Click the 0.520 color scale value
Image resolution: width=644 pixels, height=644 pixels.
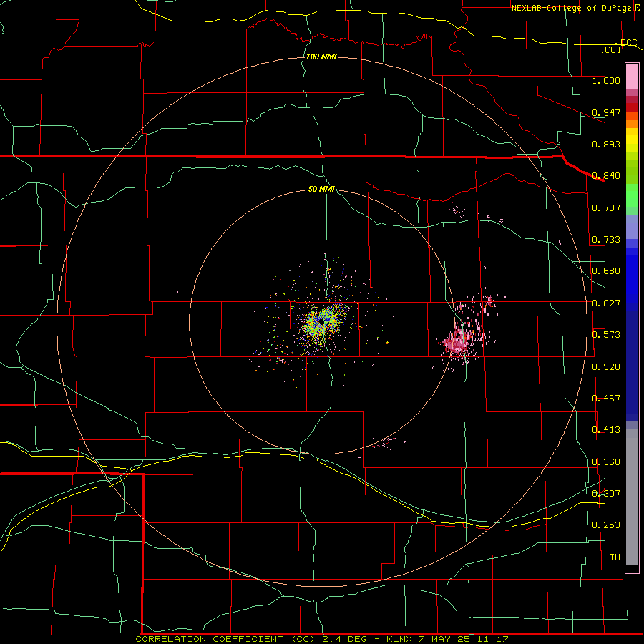606,366
